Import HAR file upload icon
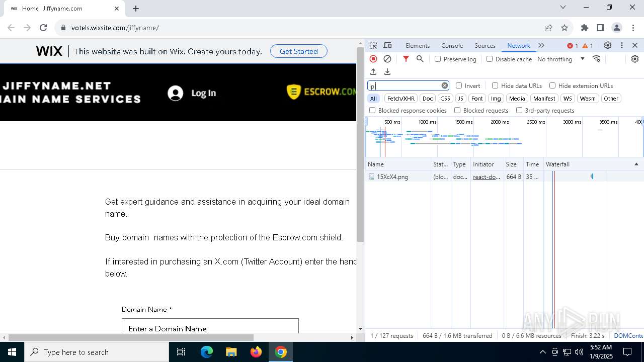 pyautogui.click(x=373, y=72)
